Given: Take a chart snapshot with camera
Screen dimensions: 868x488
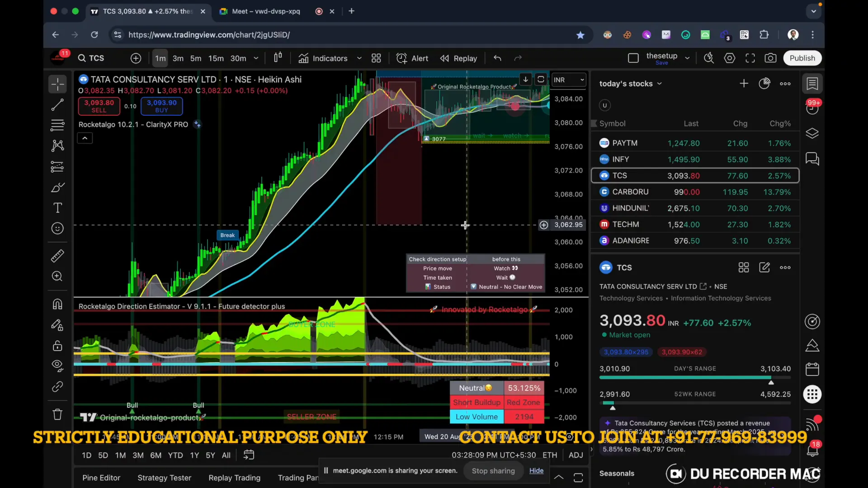Looking at the screenshot, I should click(x=770, y=58).
